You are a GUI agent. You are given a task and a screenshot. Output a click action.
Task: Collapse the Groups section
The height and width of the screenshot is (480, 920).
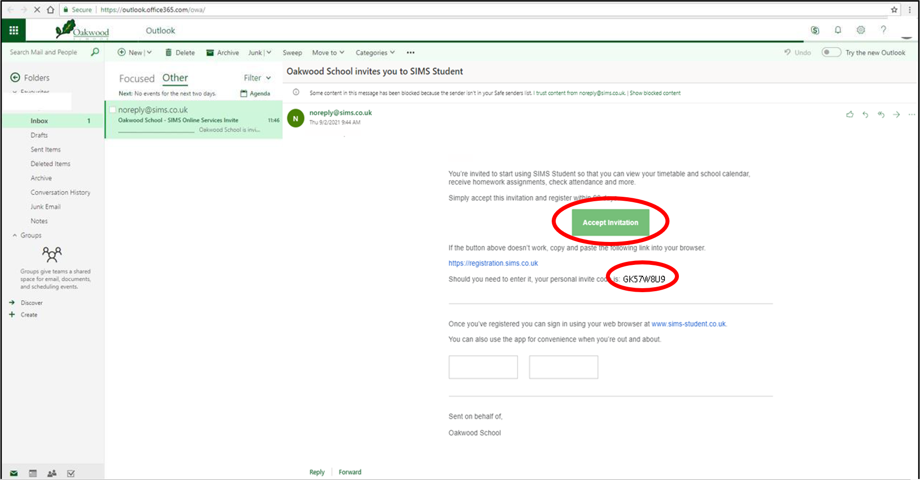15,235
